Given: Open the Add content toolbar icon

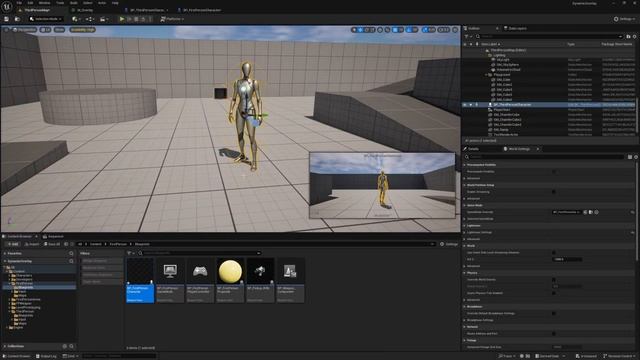Looking at the screenshot, I should pyautogui.click(x=76, y=19).
